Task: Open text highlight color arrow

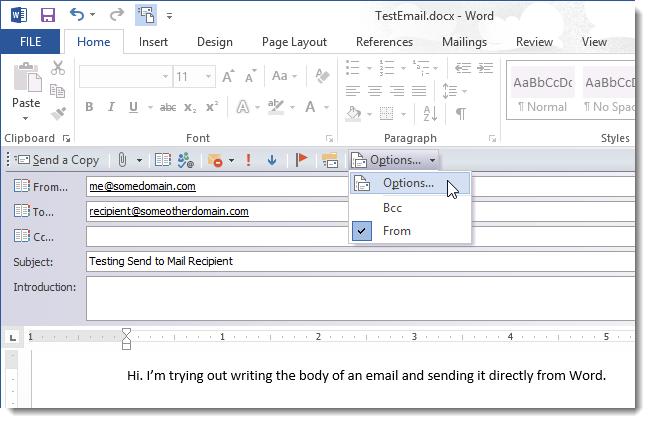Action: (x=293, y=107)
